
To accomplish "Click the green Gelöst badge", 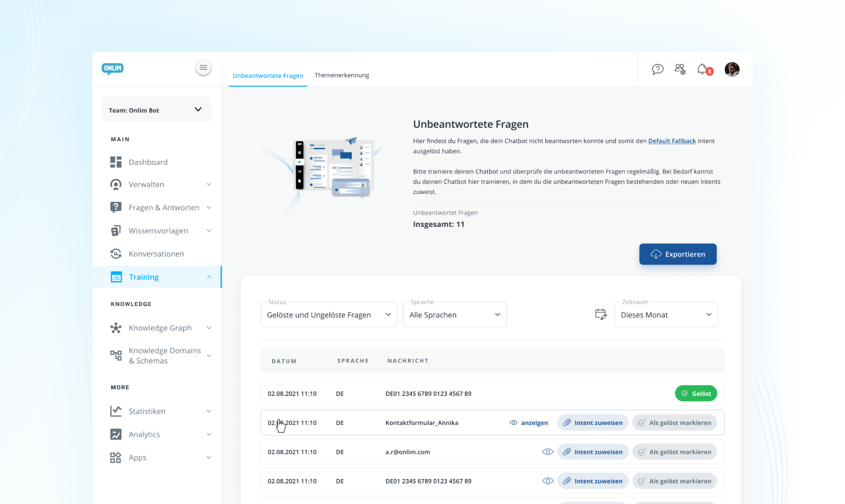I will coord(696,394).
